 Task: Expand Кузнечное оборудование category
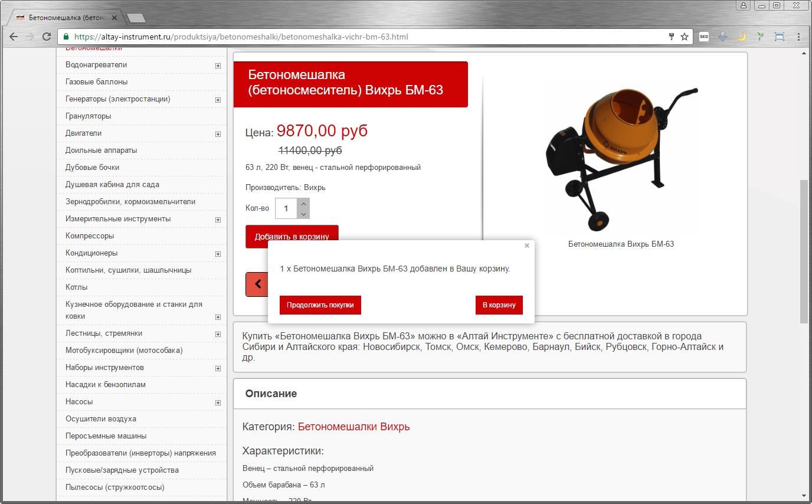coord(218,317)
